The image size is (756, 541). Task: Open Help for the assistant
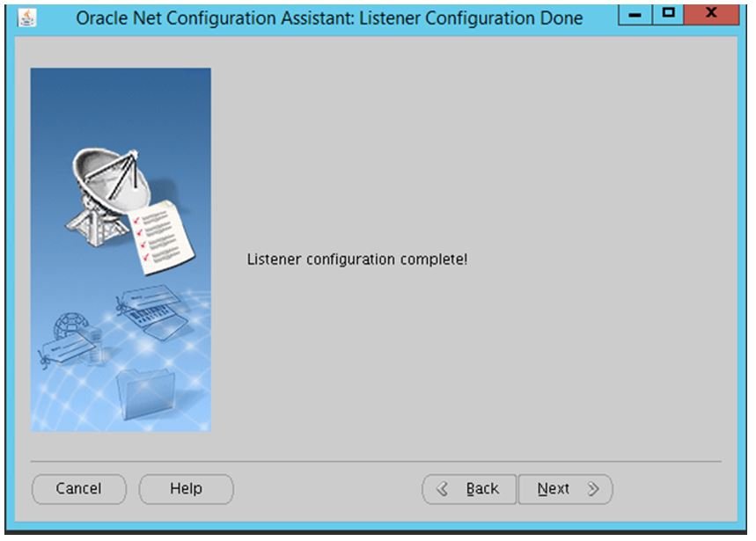186,489
